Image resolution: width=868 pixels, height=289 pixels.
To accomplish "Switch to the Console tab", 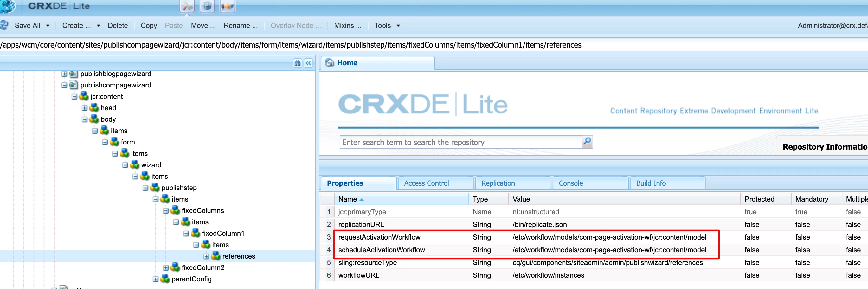I will pyautogui.click(x=590, y=183).
